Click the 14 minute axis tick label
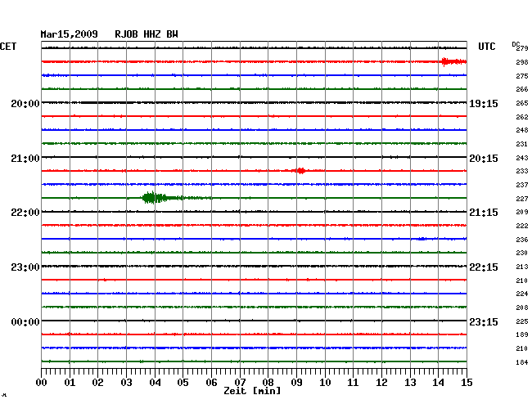The height and width of the screenshot is (404, 532). [x=438, y=383]
